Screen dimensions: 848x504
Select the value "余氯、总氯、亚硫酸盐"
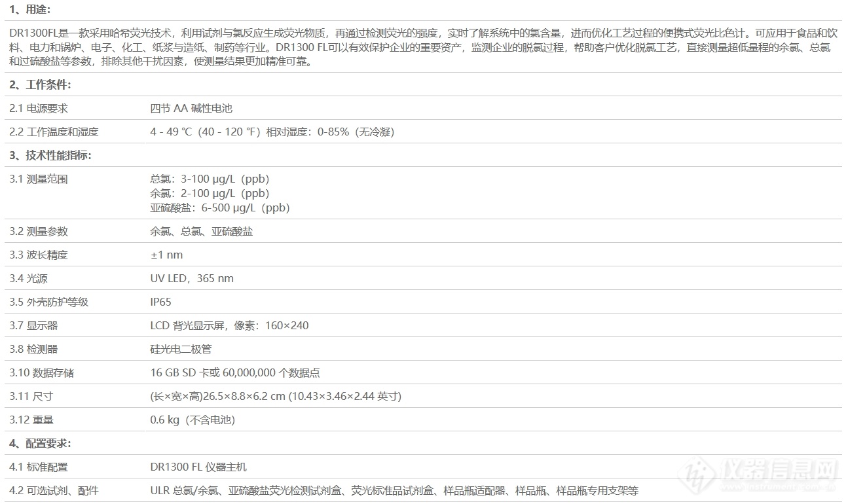coord(202,231)
